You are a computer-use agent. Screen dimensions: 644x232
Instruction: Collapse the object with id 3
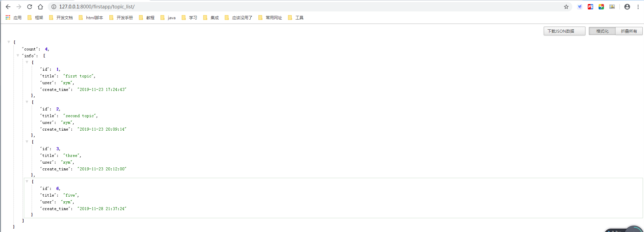pos(27,141)
